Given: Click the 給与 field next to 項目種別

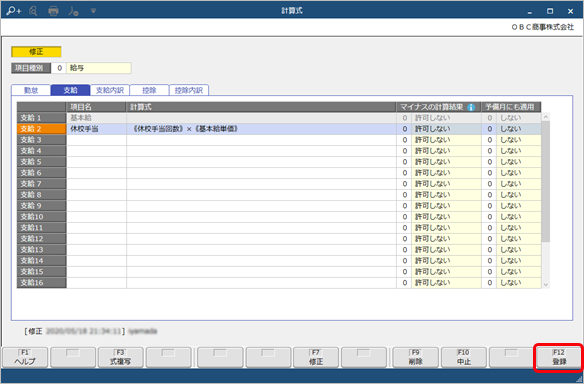Looking at the screenshot, I should tap(99, 68).
